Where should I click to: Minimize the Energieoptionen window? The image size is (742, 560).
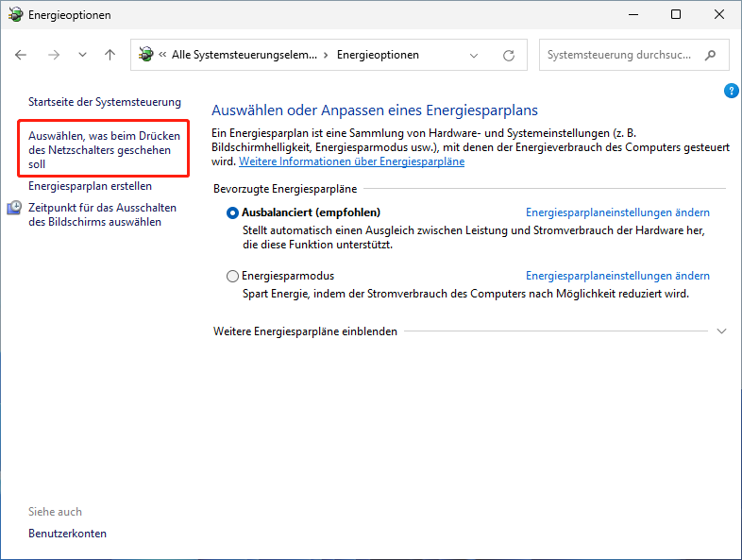[x=633, y=15]
